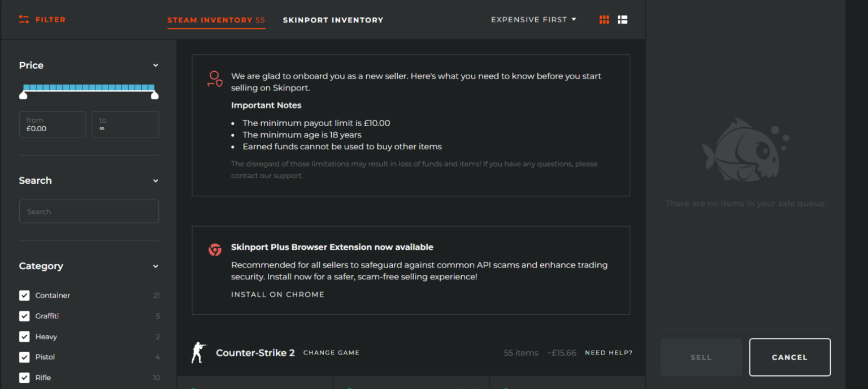Click the Chrome icon beside Skinport Plus notice
Image resolution: width=868 pixels, height=389 pixels.
[x=215, y=249]
